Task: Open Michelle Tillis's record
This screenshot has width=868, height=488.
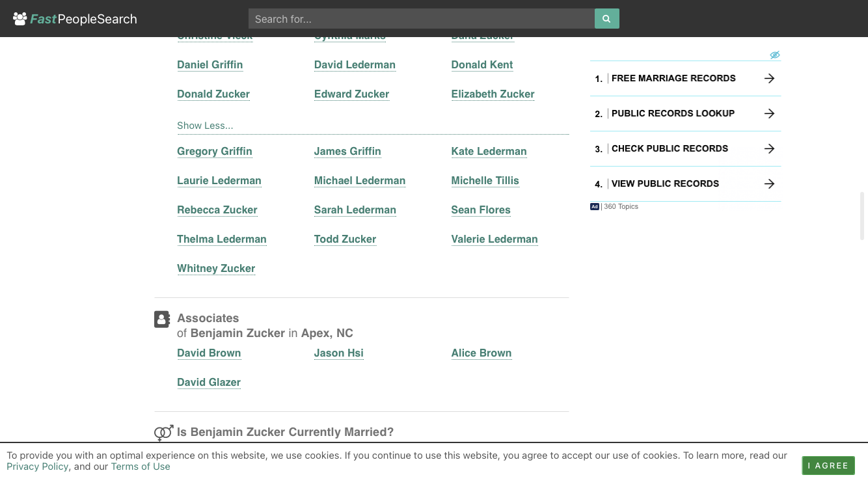Action: pos(485,180)
